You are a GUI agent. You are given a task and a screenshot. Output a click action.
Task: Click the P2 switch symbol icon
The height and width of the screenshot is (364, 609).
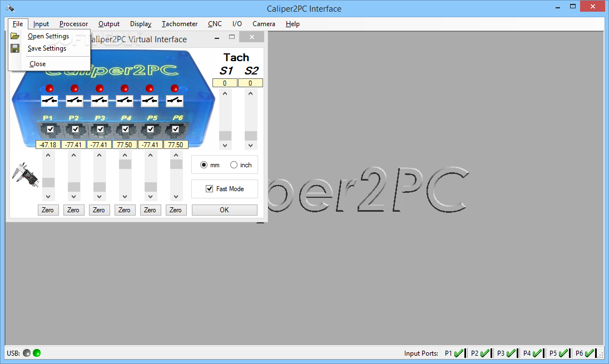pyautogui.click(x=75, y=101)
